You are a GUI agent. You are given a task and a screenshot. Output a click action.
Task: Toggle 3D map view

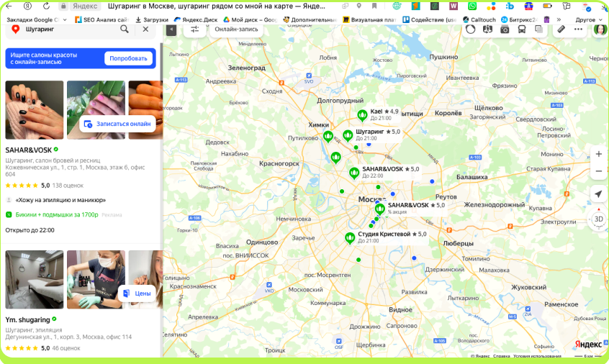tap(598, 219)
